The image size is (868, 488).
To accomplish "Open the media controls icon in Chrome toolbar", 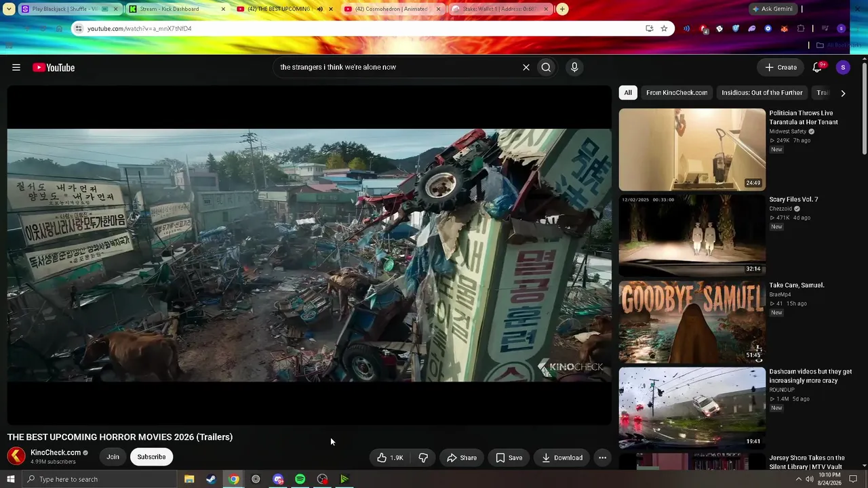I will pyautogui.click(x=825, y=28).
